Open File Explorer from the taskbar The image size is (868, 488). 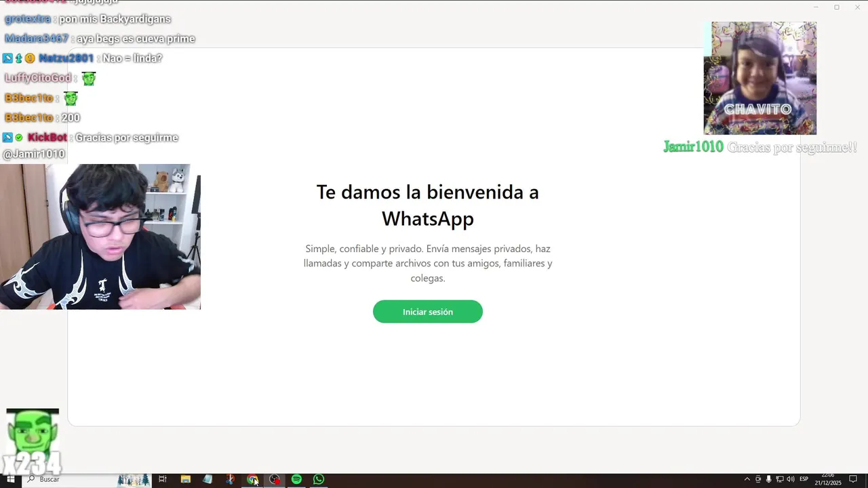click(185, 479)
